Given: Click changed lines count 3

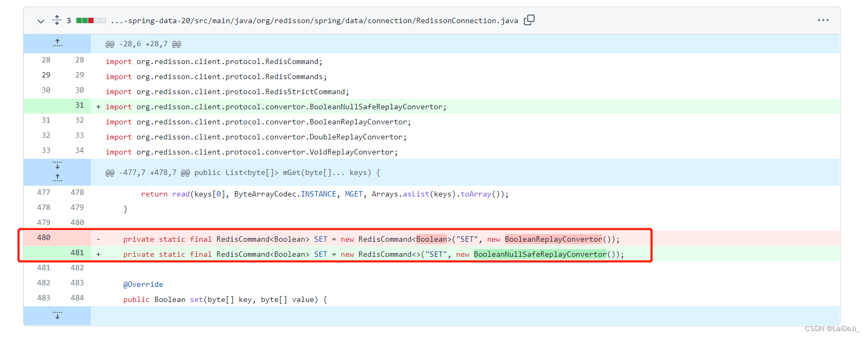Looking at the screenshot, I should point(69,20).
